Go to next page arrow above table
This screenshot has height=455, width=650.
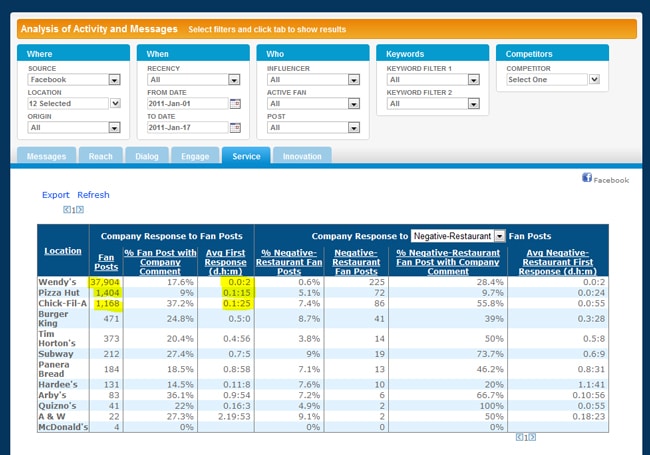(x=80, y=210)
